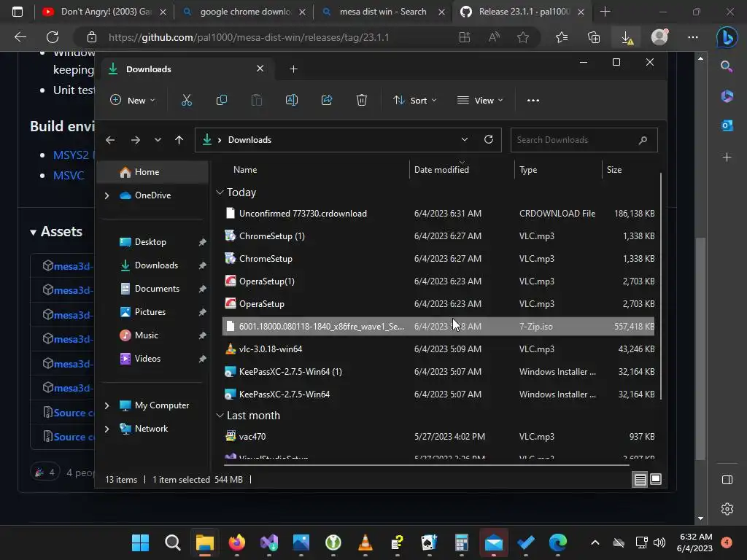Screen dimensions: 747x560
Task: Click the Edge favorites star icon
Action: click(x=523, y=37)
